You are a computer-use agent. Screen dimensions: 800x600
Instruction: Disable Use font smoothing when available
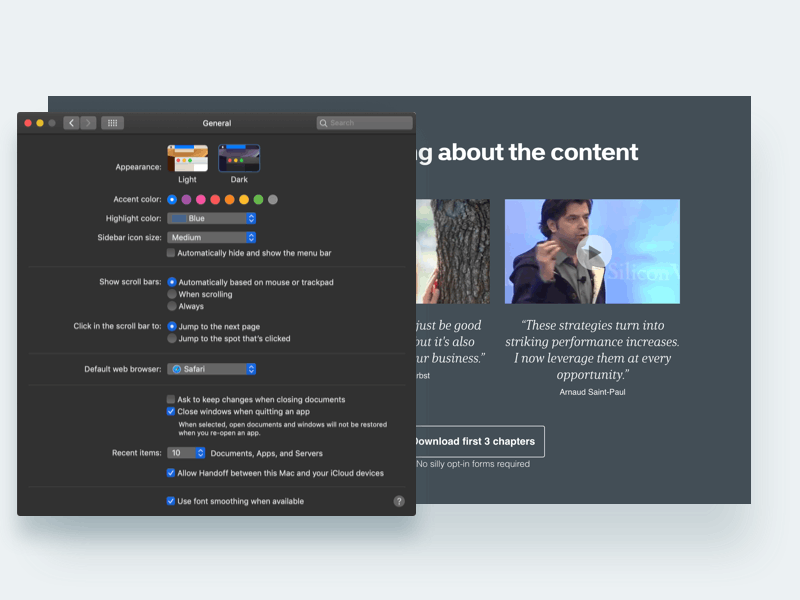pos(170,501)
